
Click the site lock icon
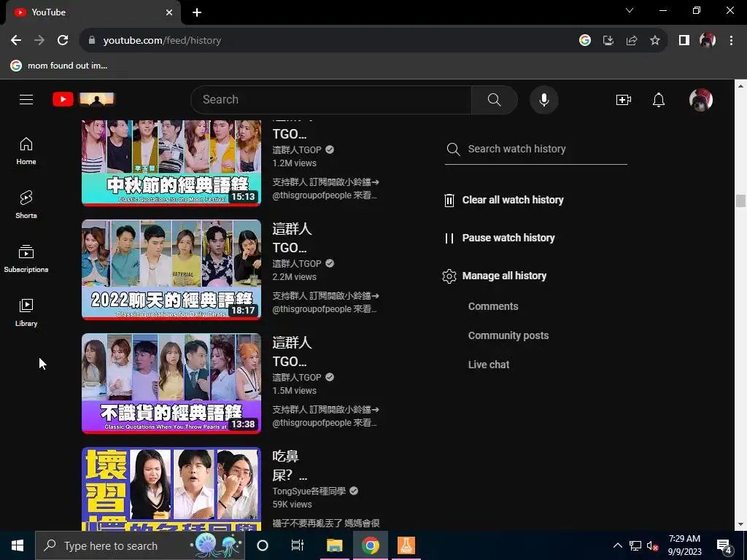[92, 41]
